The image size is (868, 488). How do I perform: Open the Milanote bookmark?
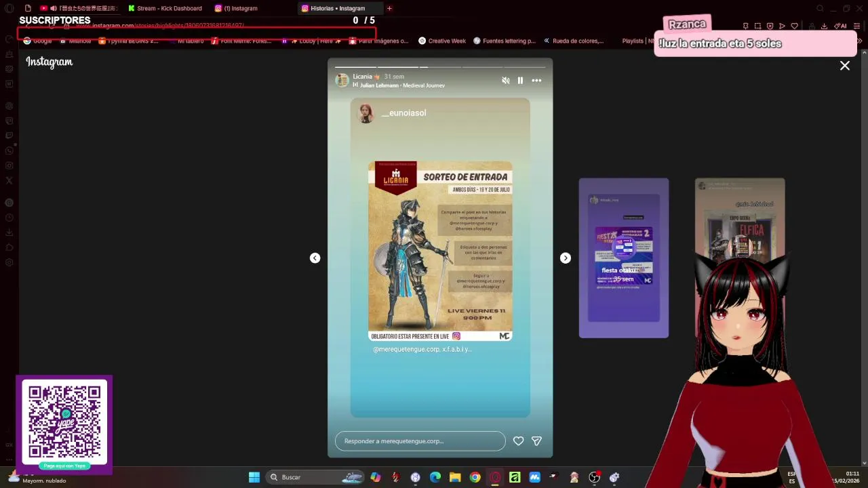(x=75, y=41)
